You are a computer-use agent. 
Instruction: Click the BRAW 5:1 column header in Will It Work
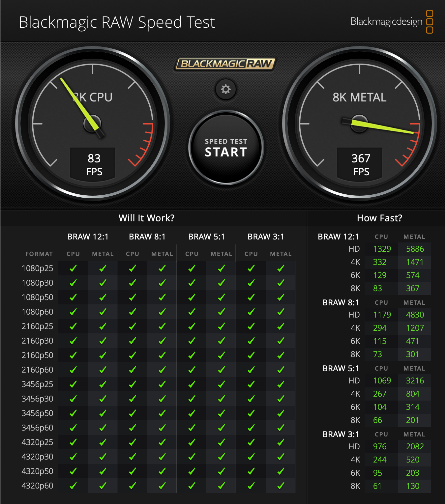206,237
